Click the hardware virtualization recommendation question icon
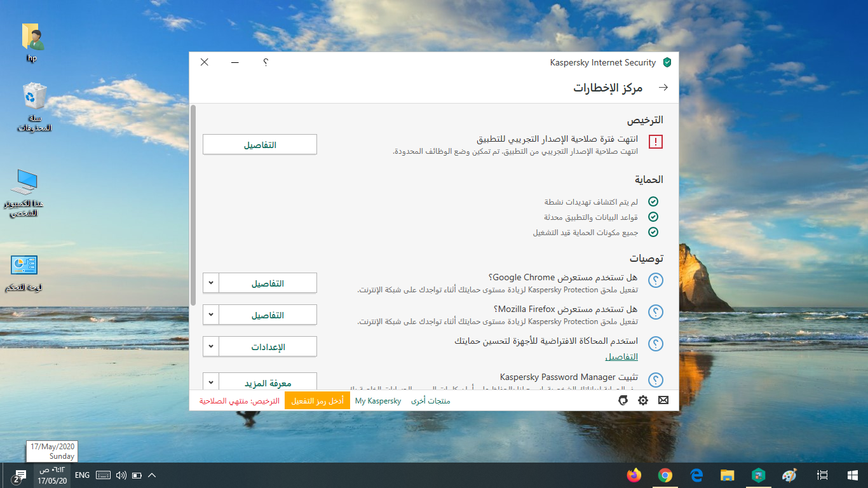Viewport: 868px width, 488px height. (655, 344)
